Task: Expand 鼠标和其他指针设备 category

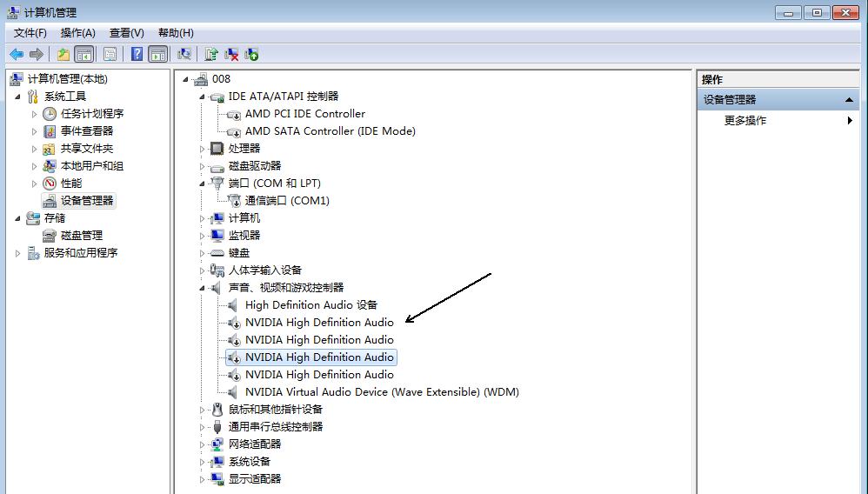Action: click(202, 410)
